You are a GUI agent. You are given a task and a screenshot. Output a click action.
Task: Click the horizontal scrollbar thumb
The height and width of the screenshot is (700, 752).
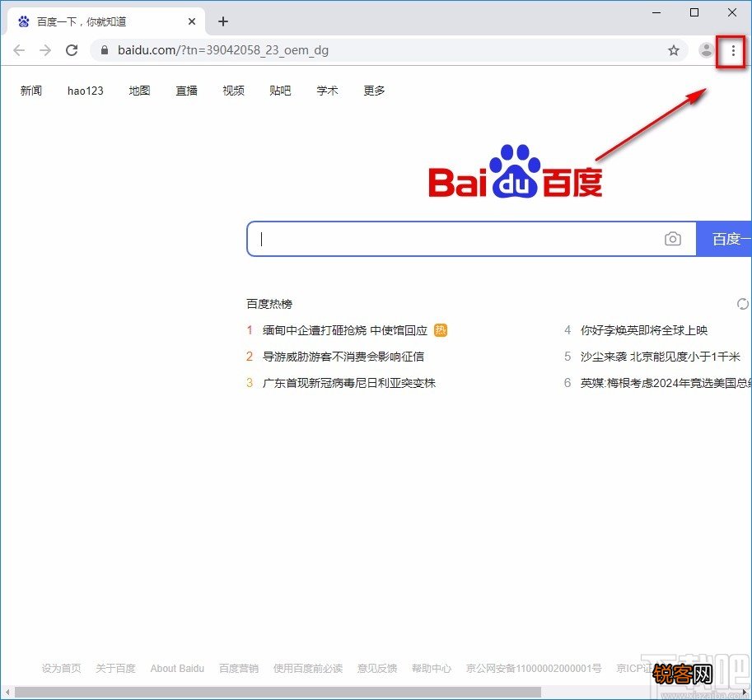tap(278, 693)
